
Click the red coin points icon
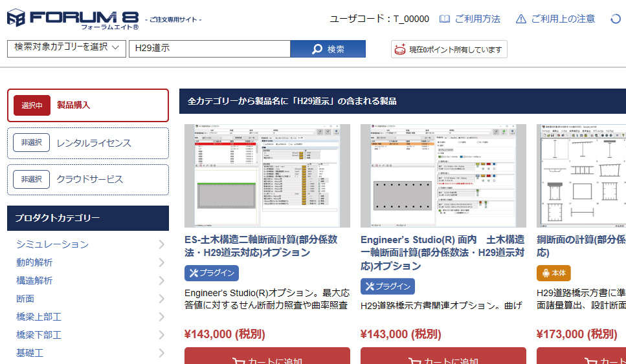click(400, 49)
